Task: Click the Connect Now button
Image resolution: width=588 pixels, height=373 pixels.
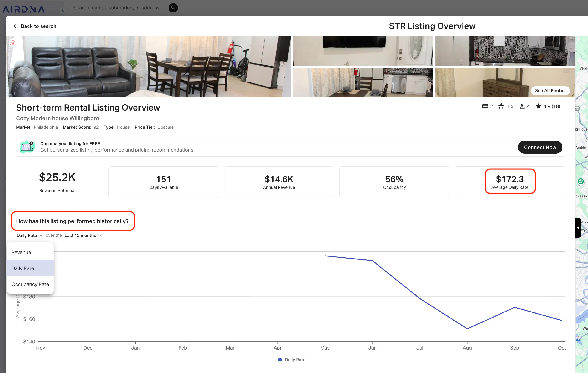Action: tap(540, 147)
